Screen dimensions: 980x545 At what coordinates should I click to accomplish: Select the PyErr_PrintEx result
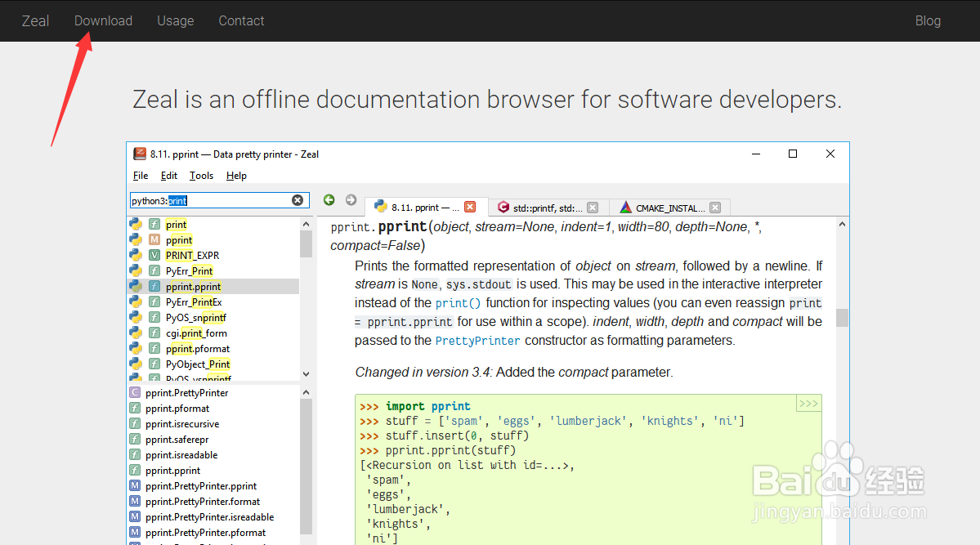coord(194,302)
